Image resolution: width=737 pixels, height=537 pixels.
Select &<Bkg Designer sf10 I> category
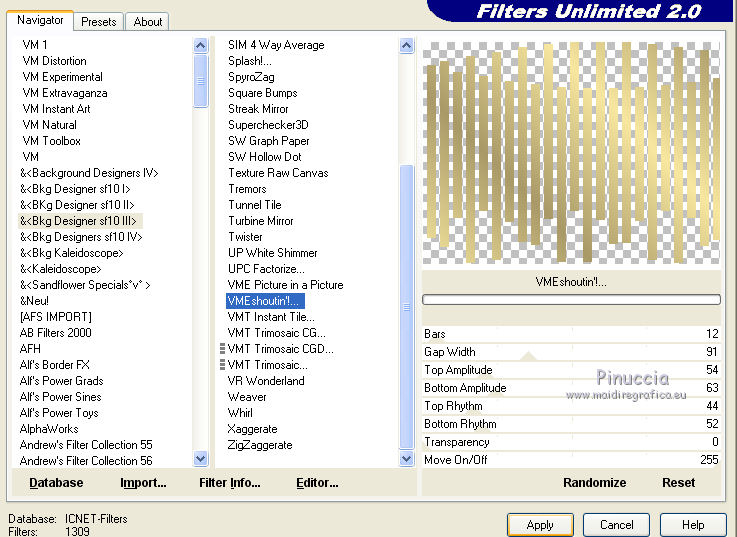coord(75,189)
